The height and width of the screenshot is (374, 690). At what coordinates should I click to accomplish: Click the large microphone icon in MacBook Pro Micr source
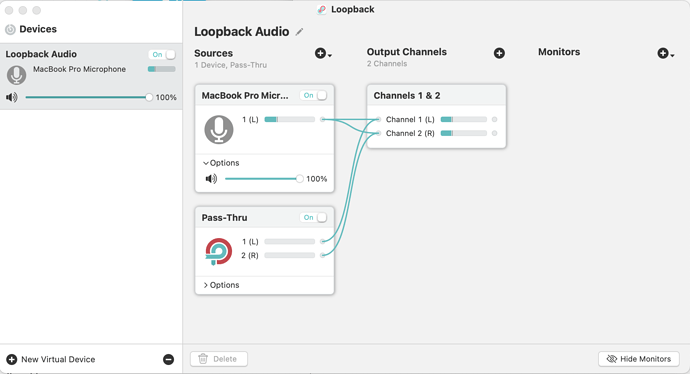pyautogui.click(x=219, y=129)
